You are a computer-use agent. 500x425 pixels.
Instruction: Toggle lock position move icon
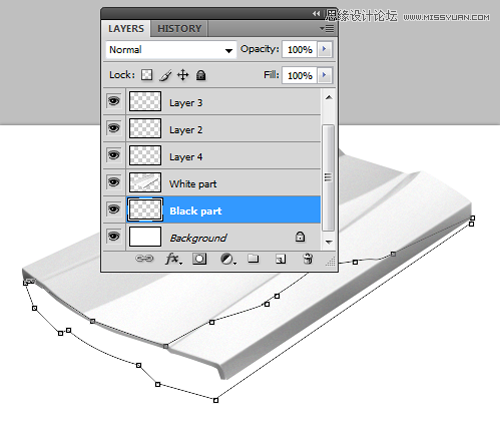(x=183, y=75)
